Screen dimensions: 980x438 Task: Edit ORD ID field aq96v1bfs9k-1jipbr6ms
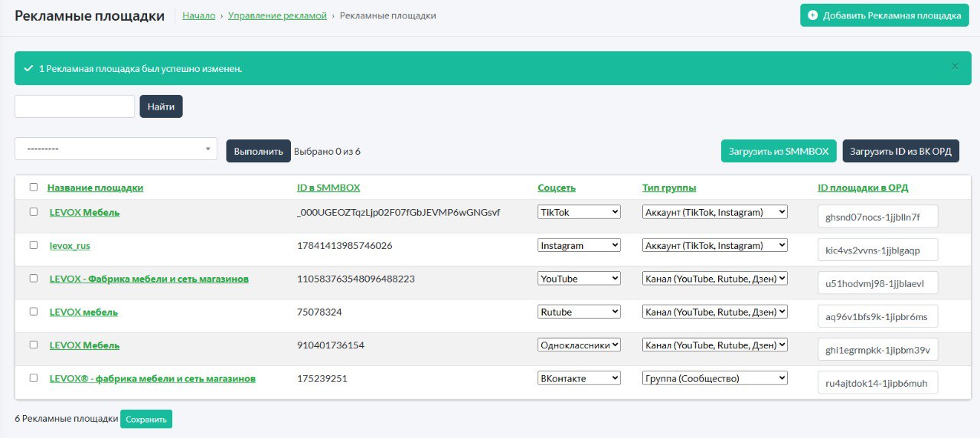878,316
